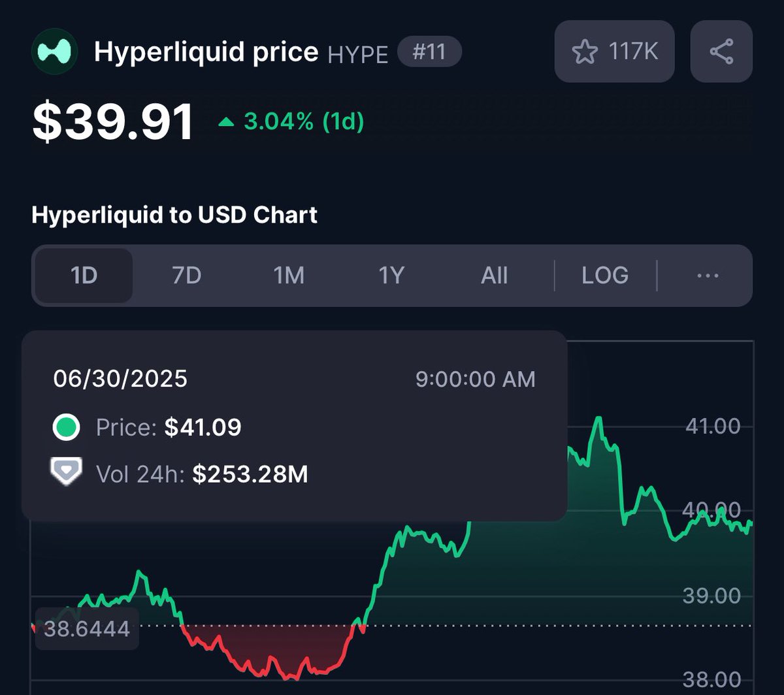784x695 pixels.
Task: Tap the Hyperliquid logo icon
Action: [55, 52]
